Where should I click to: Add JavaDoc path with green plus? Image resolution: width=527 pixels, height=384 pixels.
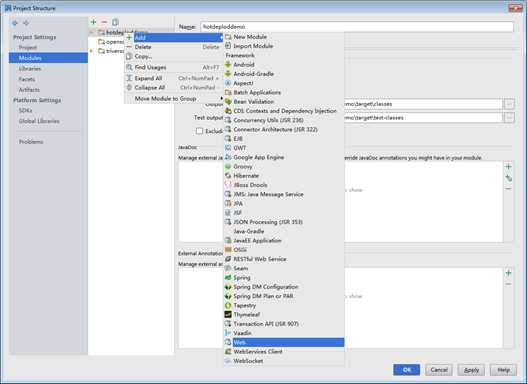coord(508,167)
